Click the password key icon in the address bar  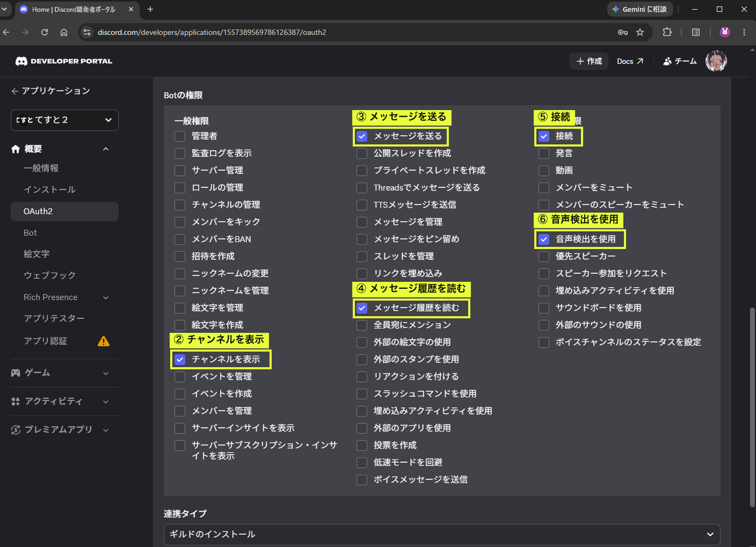[x=623, y=32]
